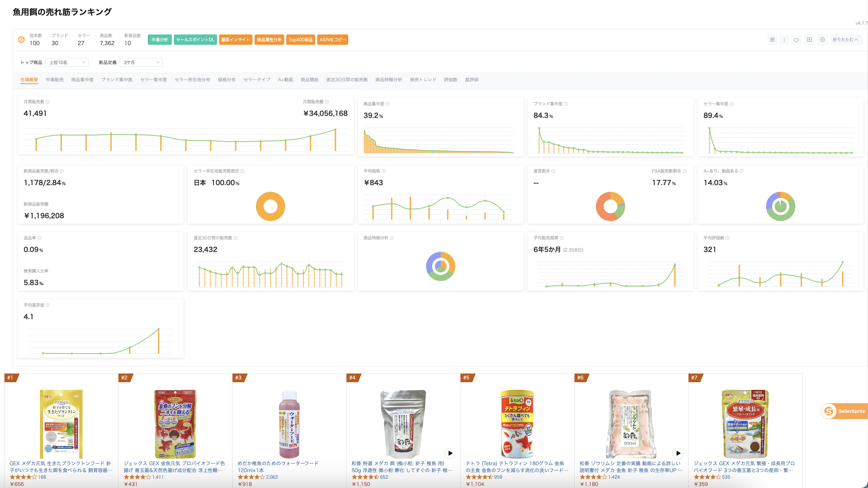Click info icon next to 平均価格
868x488 pixels.
384,171
